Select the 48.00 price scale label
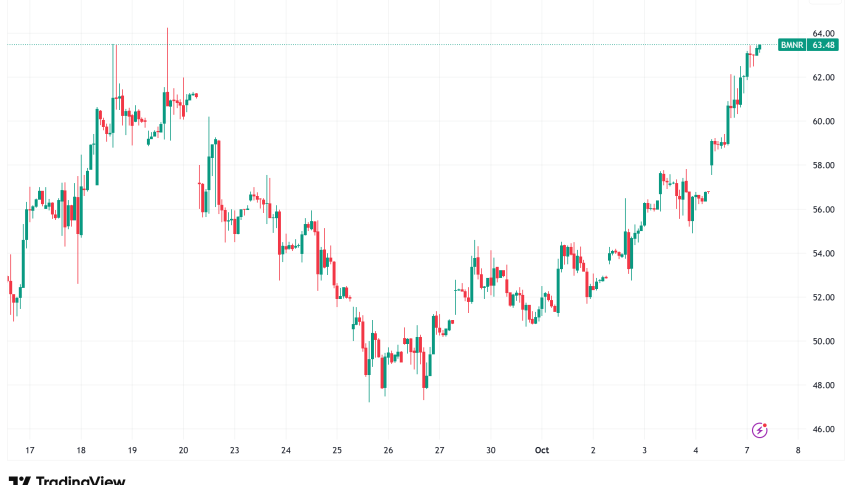The image size is (852, 485). [824, 385]
